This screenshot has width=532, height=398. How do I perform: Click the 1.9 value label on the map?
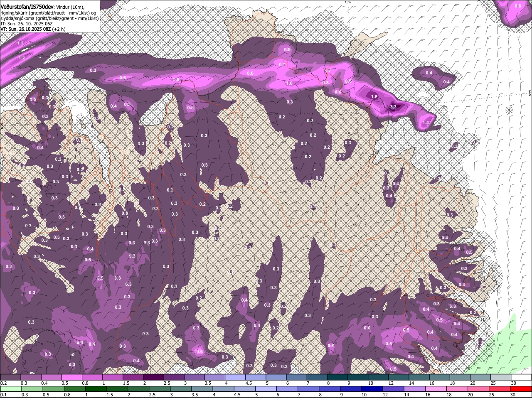tap(374, 96)
